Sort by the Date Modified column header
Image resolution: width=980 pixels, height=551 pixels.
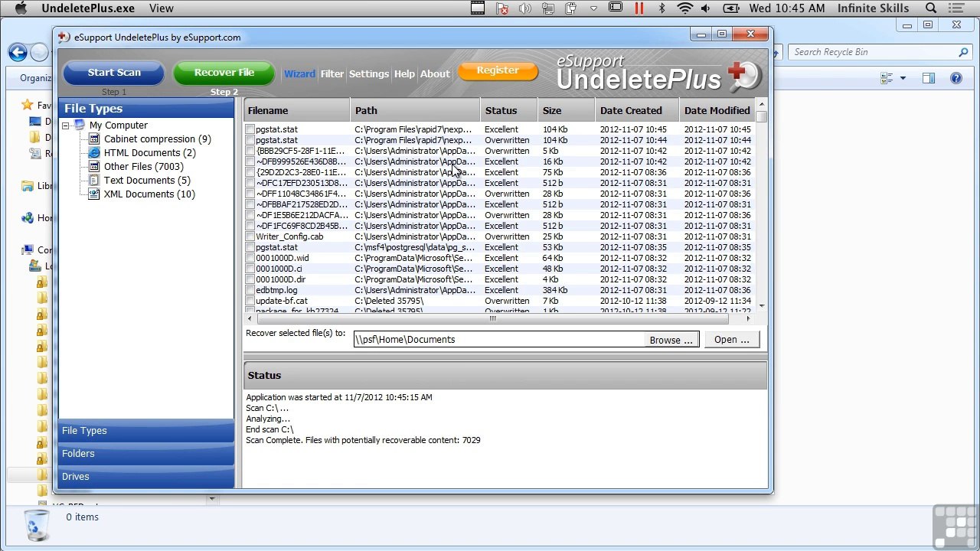click(717, 111)
